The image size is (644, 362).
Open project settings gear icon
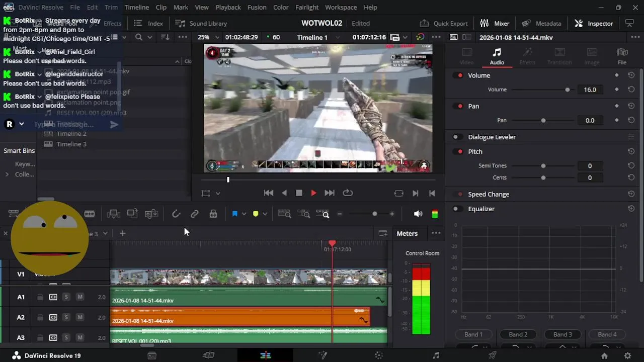(x=627, y=355)
